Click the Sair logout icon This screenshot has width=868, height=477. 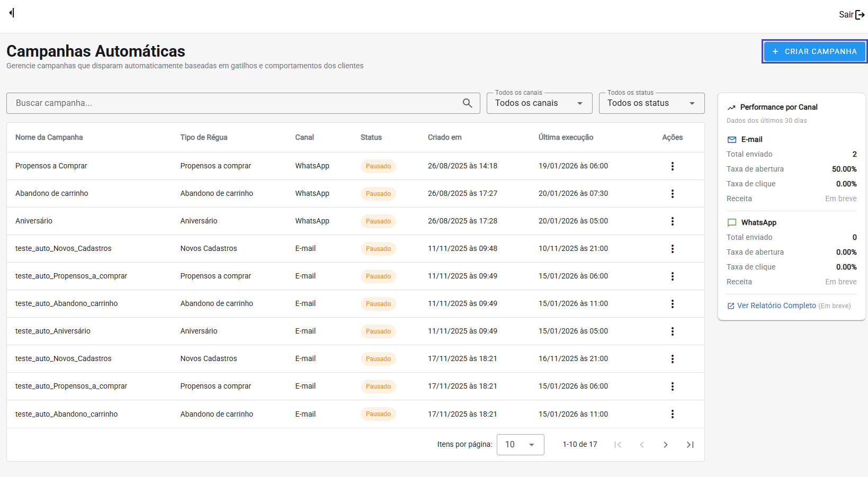(x=860, y=15)
